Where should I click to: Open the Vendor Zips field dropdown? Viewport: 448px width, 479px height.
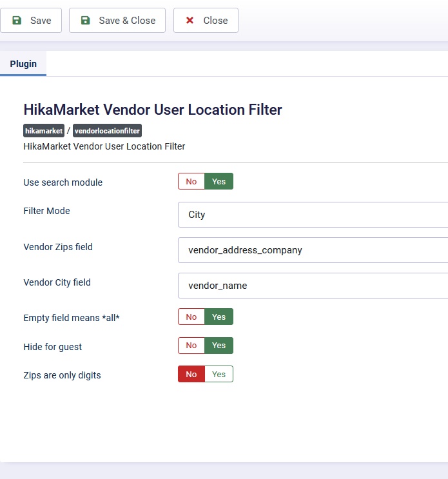(313, 250)
